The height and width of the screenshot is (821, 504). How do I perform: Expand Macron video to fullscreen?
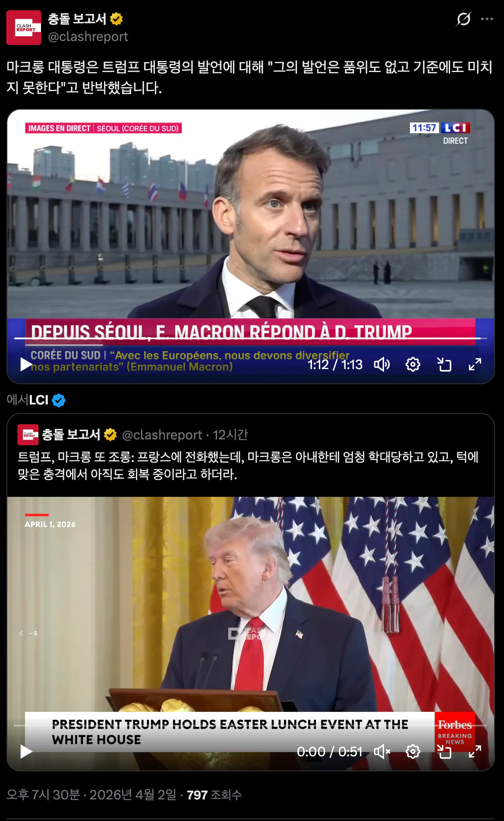[475, 365]
